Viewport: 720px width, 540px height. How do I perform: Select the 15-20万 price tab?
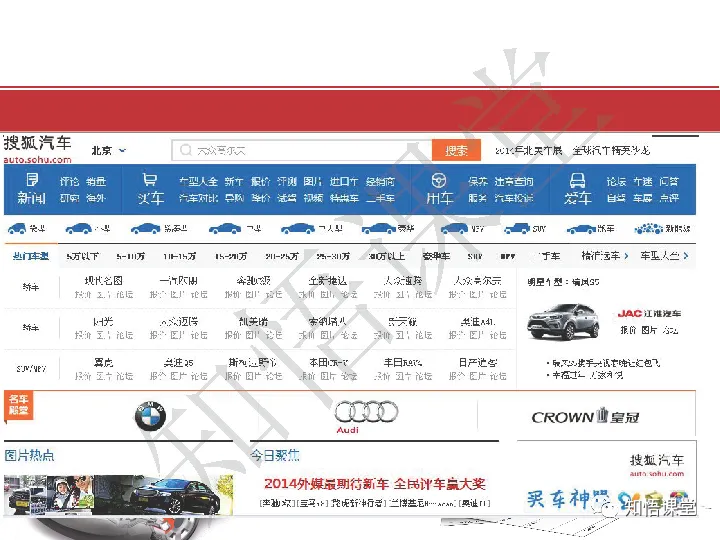tap(231, 256)
